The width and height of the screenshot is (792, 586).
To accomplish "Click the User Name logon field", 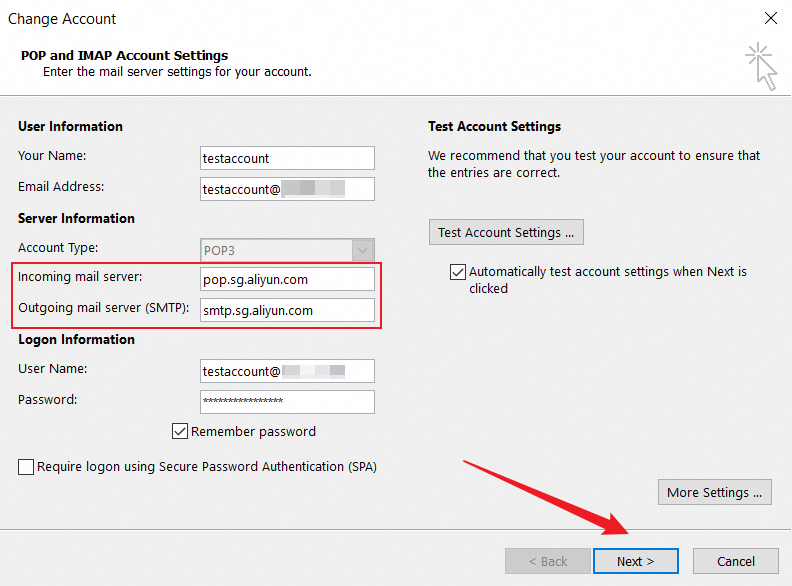I will click(287, 371).
